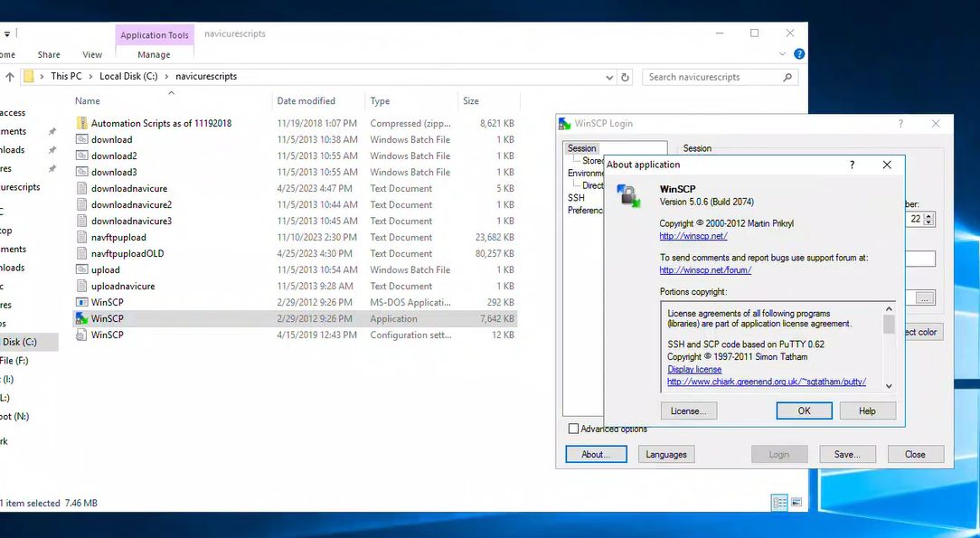This screenshot has height=538, width=980.
Task: Enable the Advanced options checkbox
Action: pyautogui.click(x=573, y=429)
